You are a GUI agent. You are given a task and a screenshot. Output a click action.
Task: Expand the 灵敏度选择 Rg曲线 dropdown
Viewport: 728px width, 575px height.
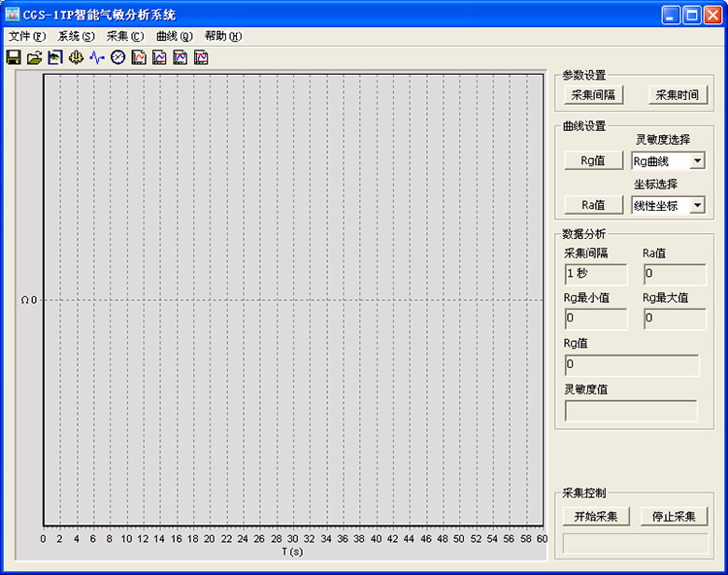tap(697, 161)
